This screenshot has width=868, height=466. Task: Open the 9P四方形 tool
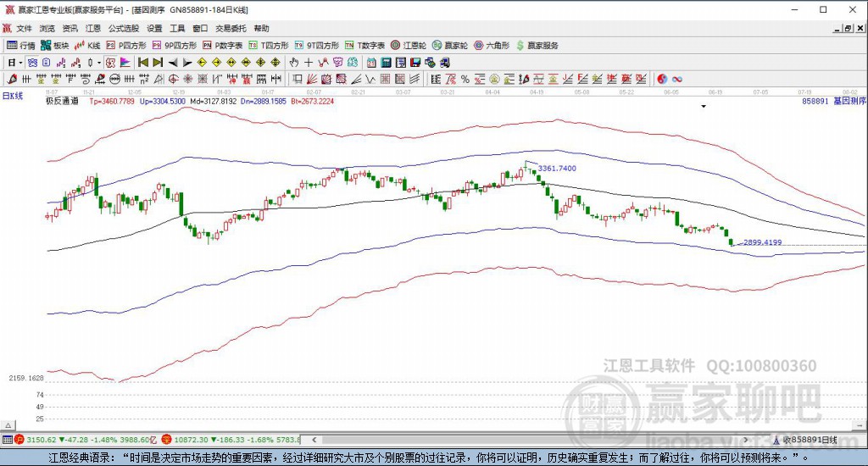175,46
